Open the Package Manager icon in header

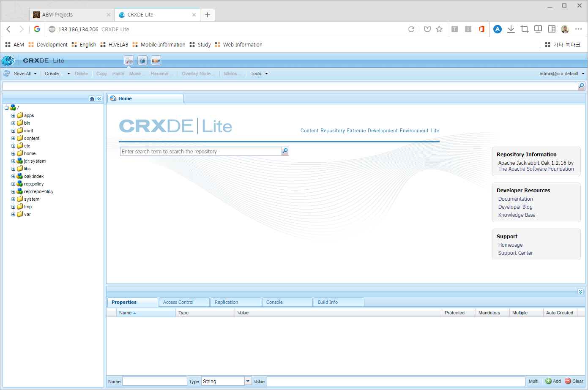pos(142,61)
